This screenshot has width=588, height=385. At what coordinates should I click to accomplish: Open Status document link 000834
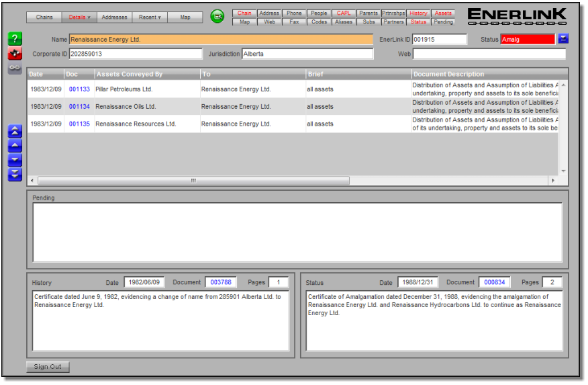(x=495, y=282)
